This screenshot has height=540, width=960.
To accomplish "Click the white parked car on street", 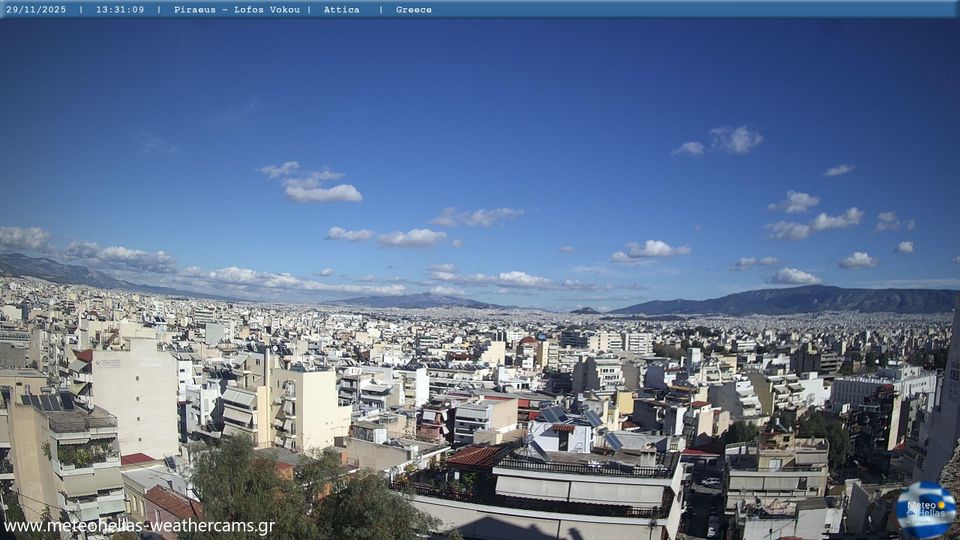I will tap(710, 483).
